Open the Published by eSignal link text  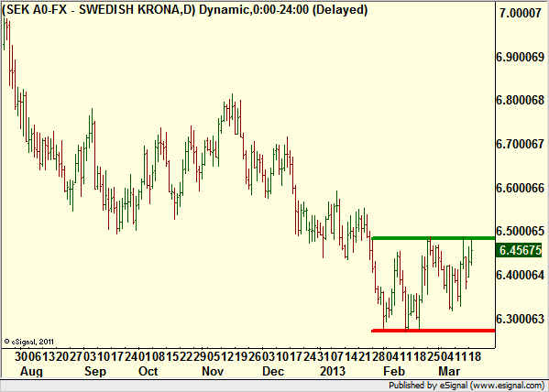point(467,386)
